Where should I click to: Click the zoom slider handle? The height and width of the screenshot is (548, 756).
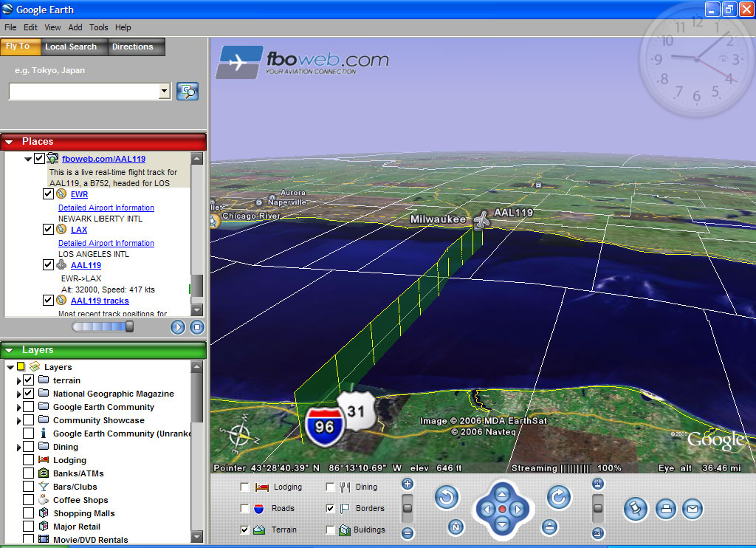coord(408,508)
